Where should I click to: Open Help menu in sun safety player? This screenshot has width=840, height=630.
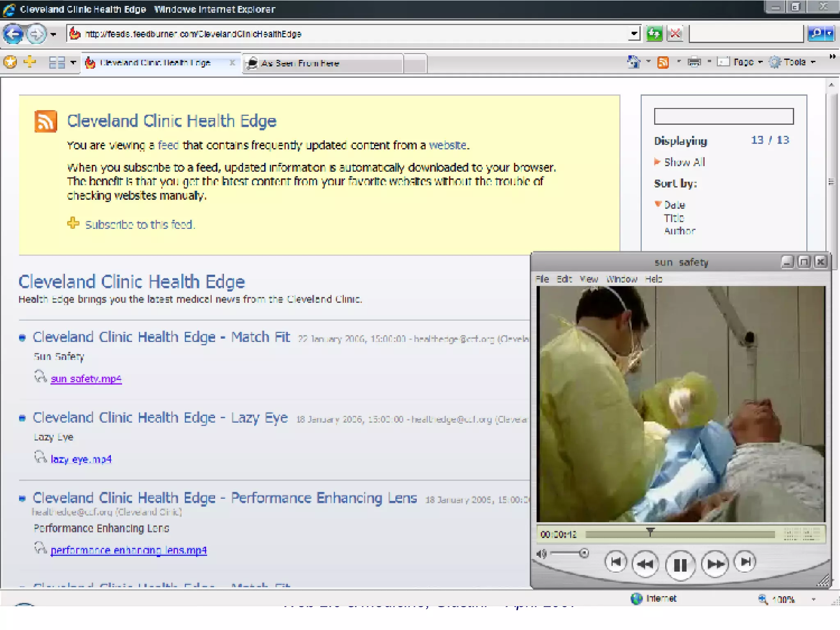[653, 279]
